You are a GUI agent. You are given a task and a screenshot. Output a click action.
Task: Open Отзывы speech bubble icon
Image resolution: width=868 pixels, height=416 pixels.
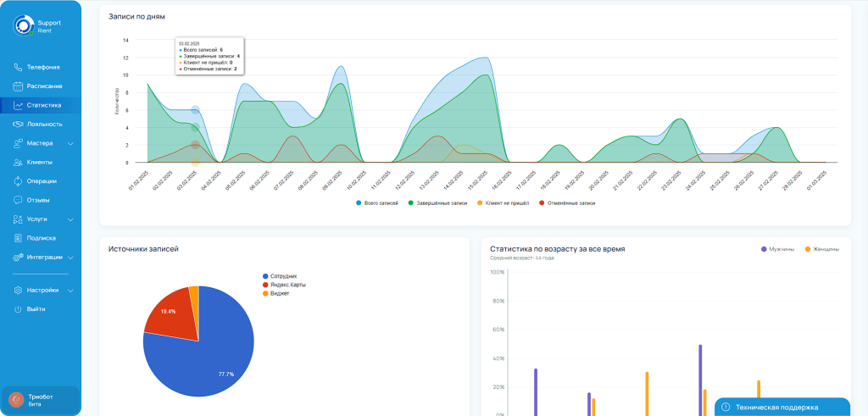click(18, 200)
